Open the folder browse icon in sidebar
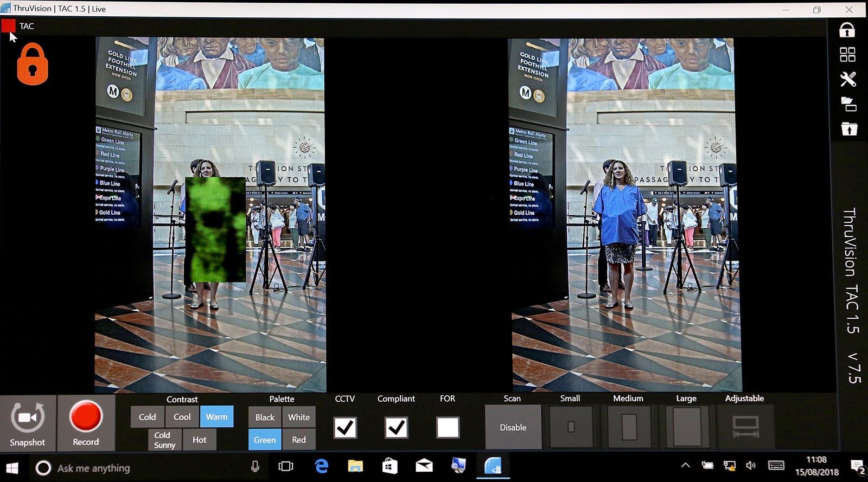The height and width of the screenshot is (482, 868). 848,104
